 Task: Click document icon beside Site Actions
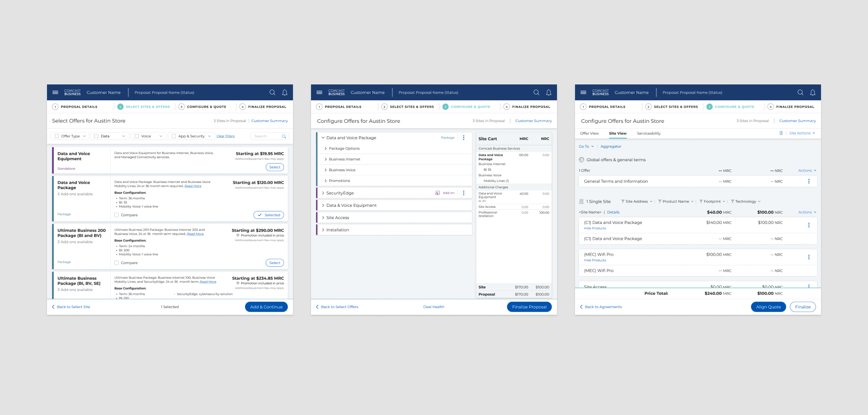(x=781, y=133)
